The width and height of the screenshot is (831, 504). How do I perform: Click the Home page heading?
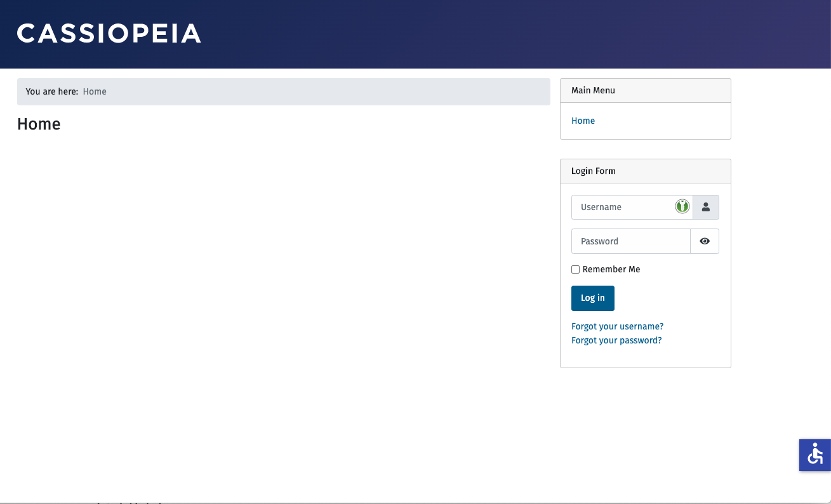[x=39, y=124]
